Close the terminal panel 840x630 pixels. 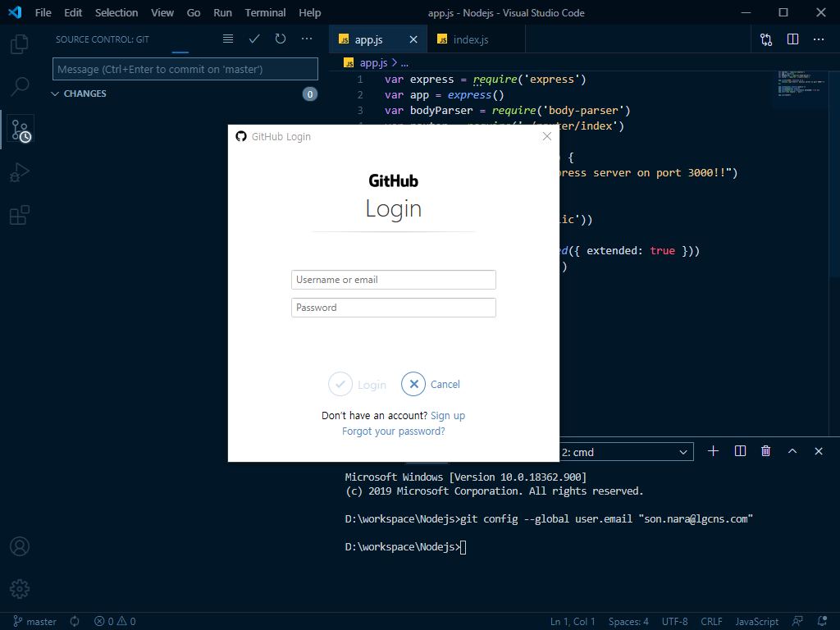point(819,451)
